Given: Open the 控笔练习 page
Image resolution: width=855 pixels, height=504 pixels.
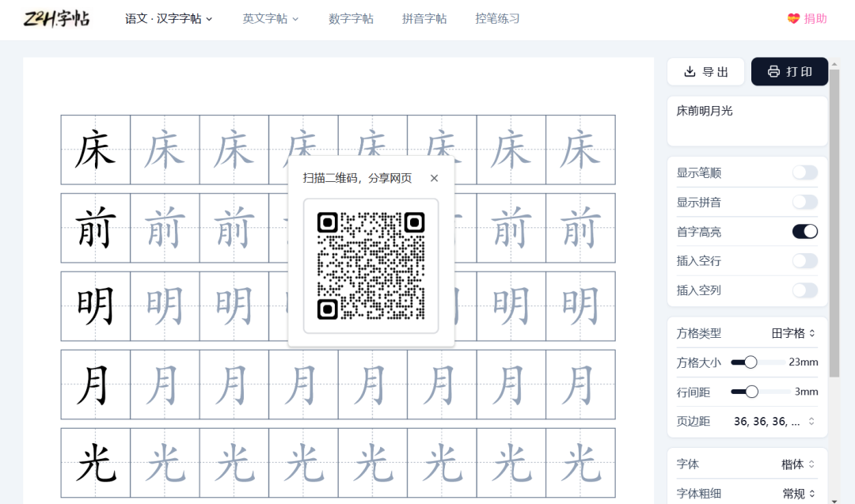Looking at the screenshot, I should pos(497,17).
